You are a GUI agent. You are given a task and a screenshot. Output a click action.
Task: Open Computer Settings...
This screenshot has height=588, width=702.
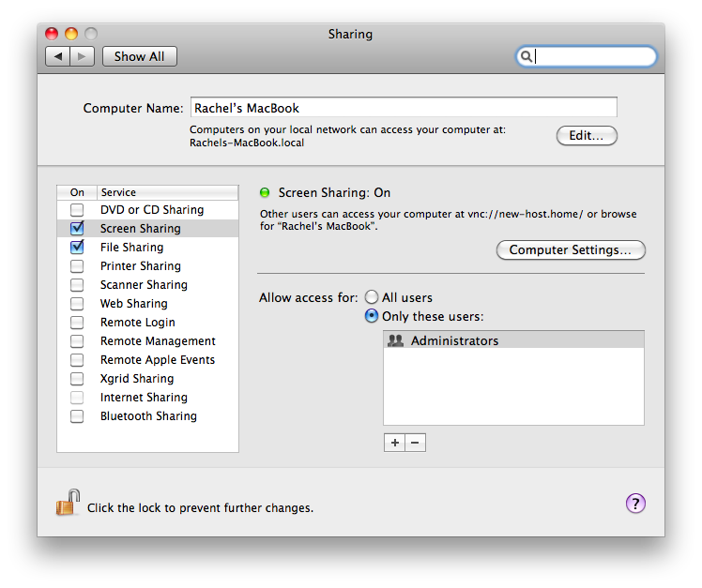click(x=571, y=249)
